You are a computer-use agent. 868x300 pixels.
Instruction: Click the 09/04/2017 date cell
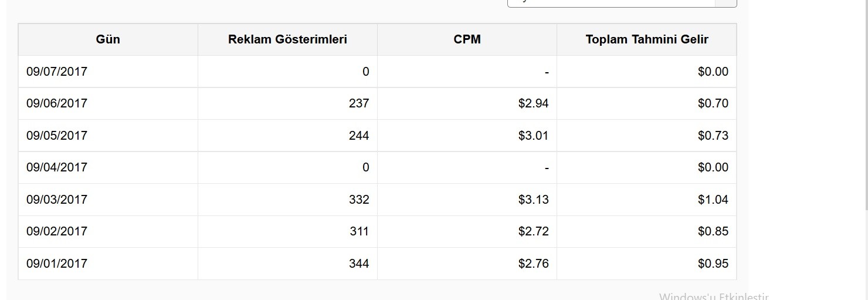point(108,167)
